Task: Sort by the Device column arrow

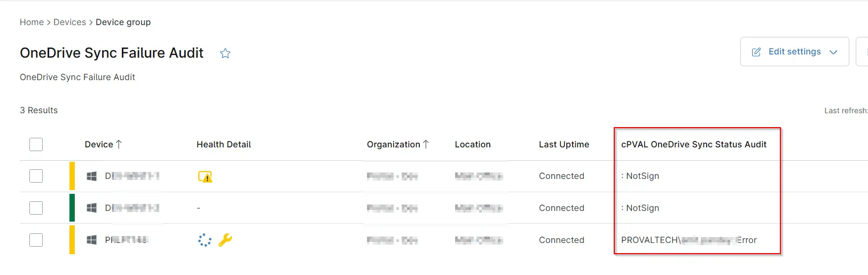Action: point(119,144)
